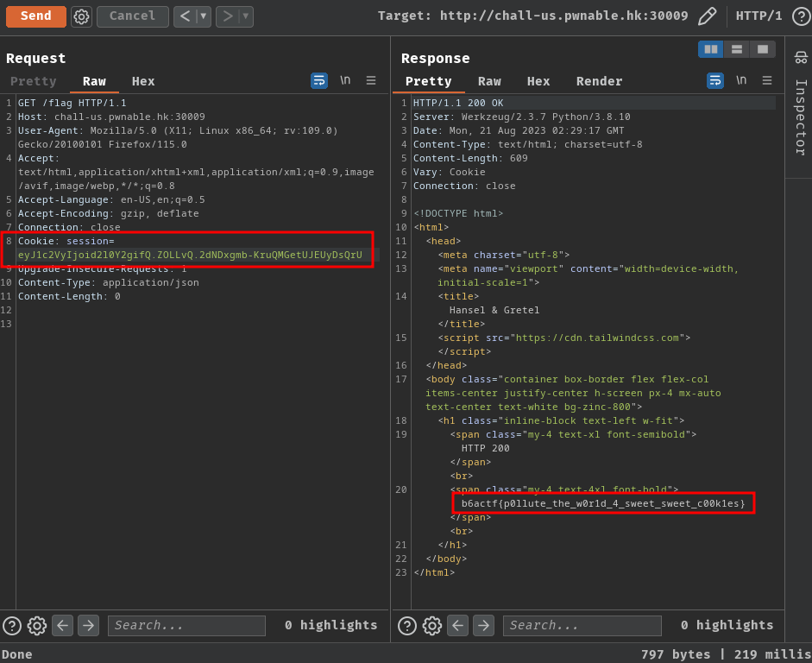The height and width of the screenshot is (663, 812).
Task: Click Content-Type application/json request header
Action: (x=108, y=282)
